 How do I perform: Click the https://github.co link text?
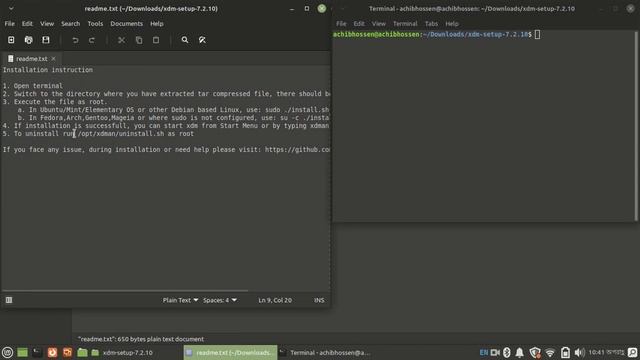point(297,149)
